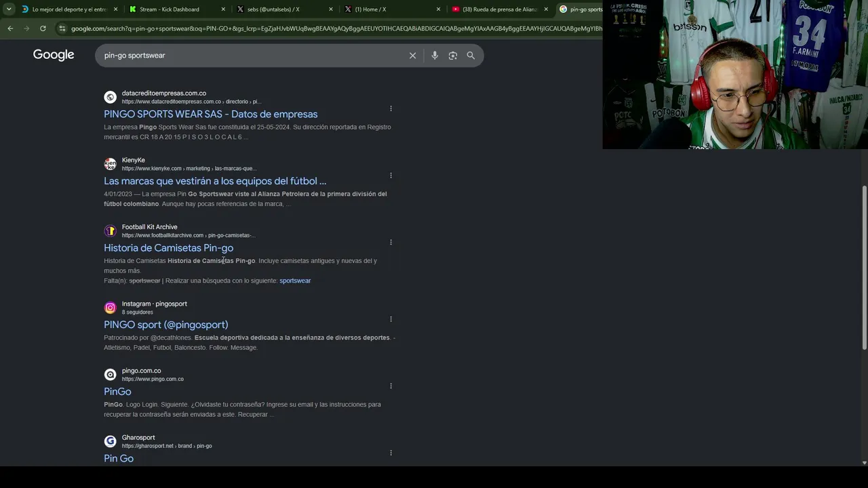Viewport: 868px width, 488px height.
Task: Start voice search with microphone icon
Action: click(435, 56)
